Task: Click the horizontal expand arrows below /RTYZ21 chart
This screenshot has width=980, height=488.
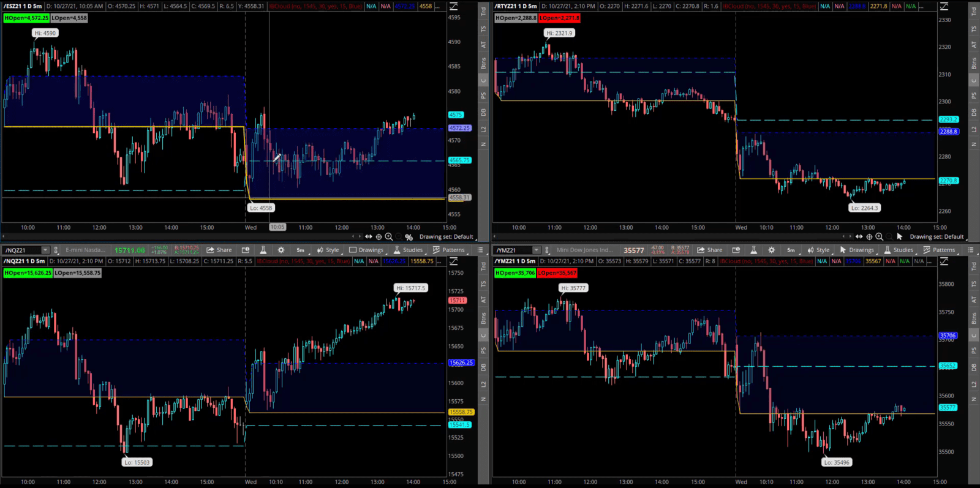Action: [859, 237]
